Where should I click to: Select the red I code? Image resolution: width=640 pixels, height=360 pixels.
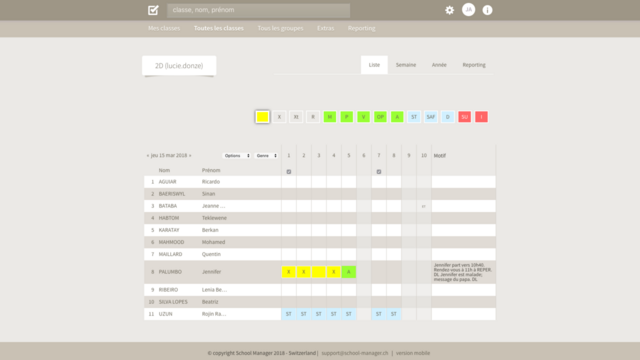click(481, 117)
